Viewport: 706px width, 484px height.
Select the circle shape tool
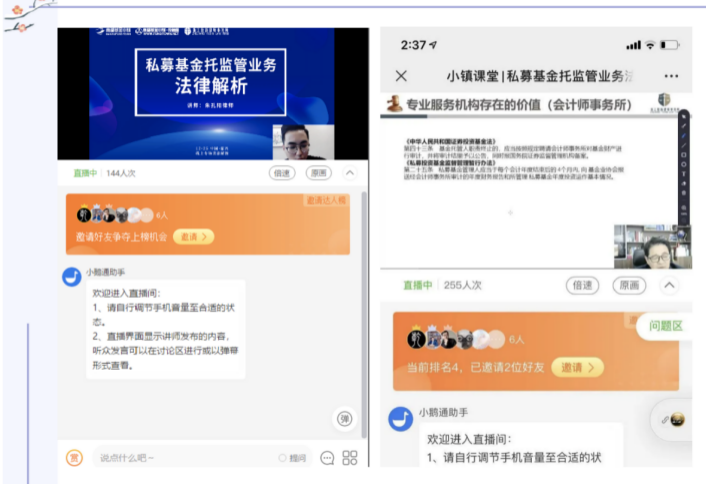(x=684, y=165)
